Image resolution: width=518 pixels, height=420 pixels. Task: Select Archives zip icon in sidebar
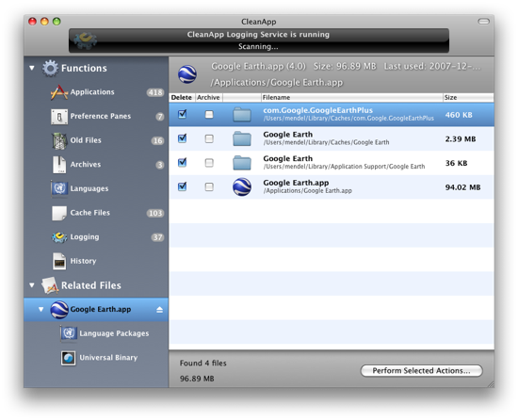(59, 165)
